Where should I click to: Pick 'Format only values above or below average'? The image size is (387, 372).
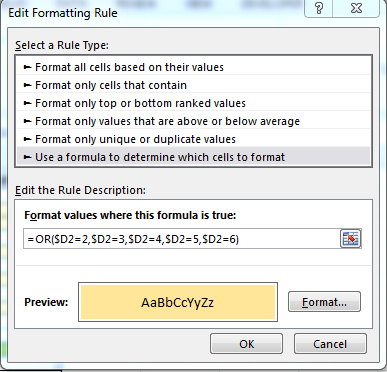coord(193,121)
